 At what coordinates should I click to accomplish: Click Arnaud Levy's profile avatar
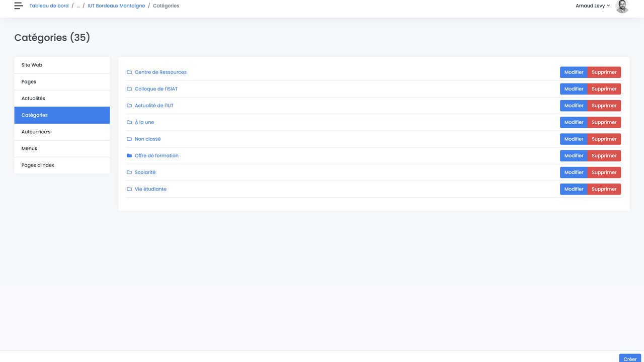point(622,6)
